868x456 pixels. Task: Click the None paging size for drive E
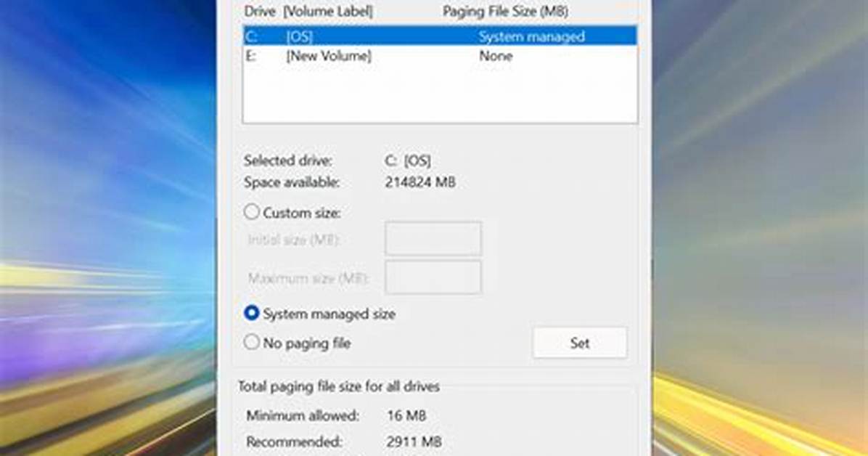pos(496,56)
